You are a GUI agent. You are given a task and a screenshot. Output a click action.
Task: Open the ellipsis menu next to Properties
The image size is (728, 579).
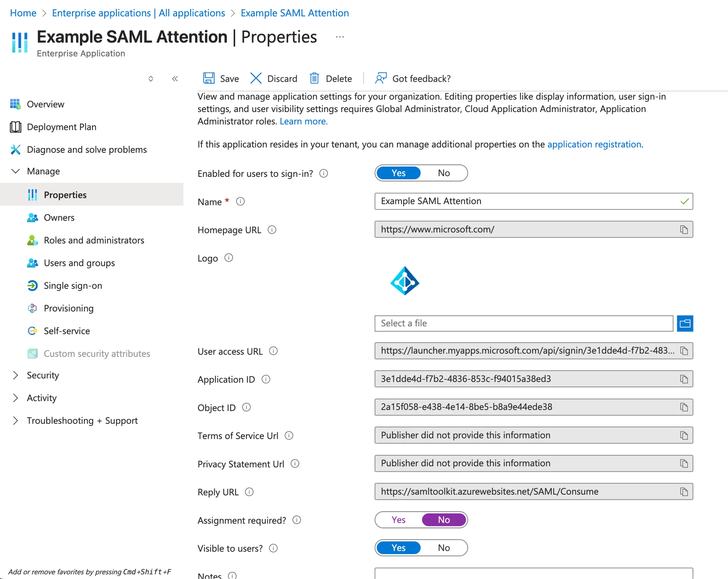click(x=340, y=37)
